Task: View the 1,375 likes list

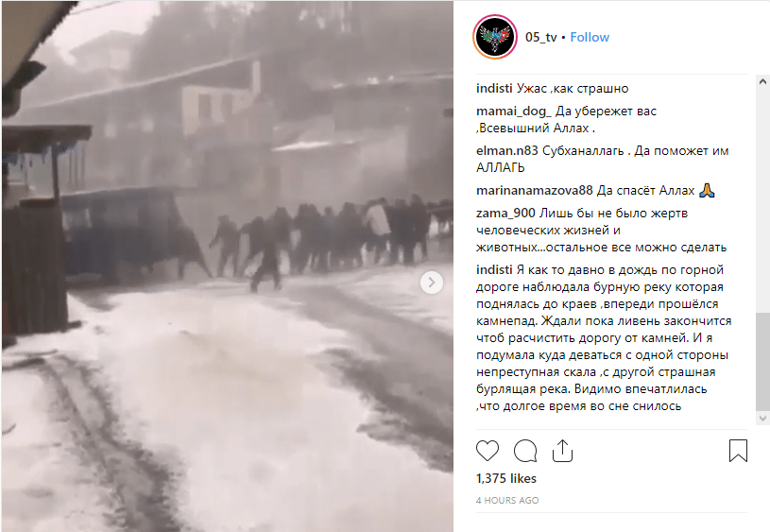Action: click(x=505, y=478)
